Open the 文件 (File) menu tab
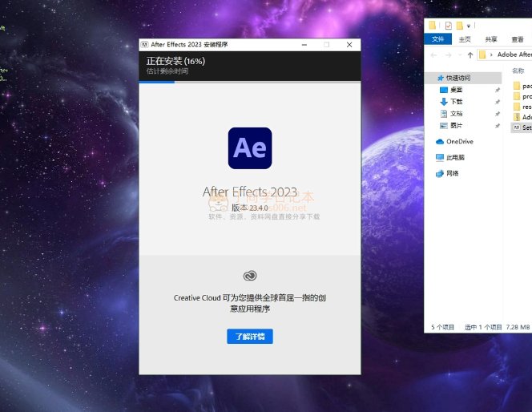Screen dimensions: 532x412 point(438,38)
